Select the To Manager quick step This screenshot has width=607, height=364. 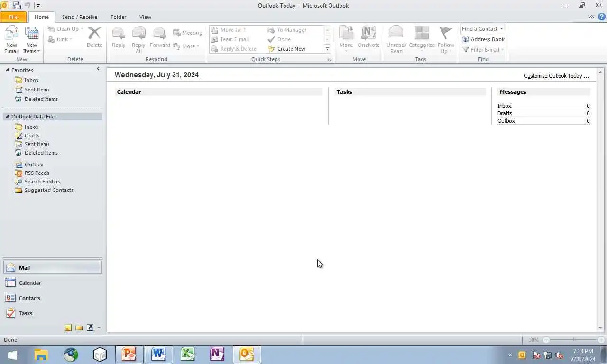pyautogui.click(x=287, y=30)
